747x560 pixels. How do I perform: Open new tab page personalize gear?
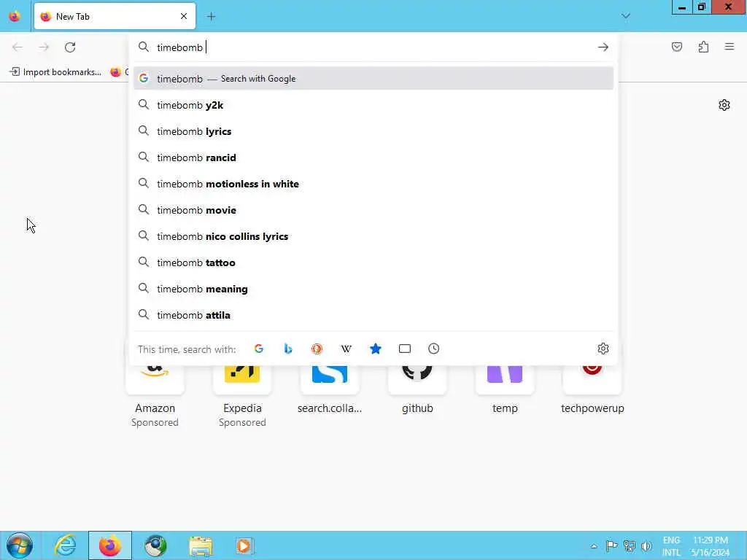(724, 105)
